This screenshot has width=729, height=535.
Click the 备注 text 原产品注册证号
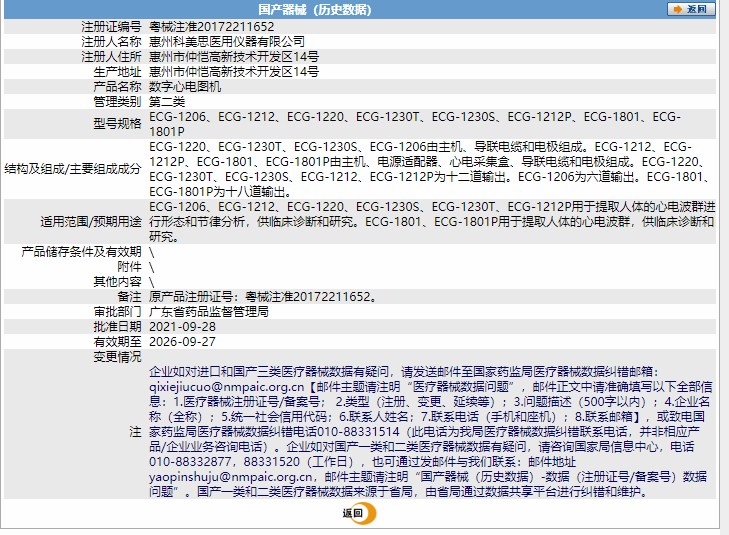tap(263, 297)
